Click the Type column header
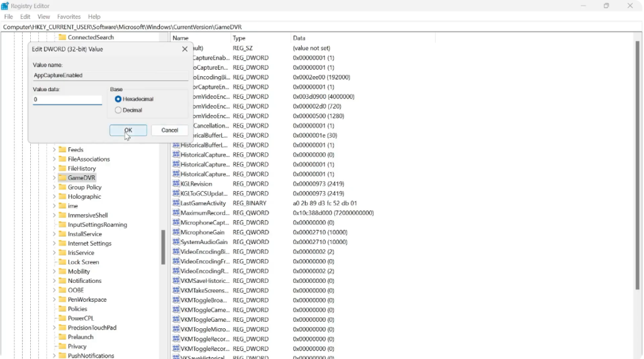644x359 pixels. click(x=261, y=38)
